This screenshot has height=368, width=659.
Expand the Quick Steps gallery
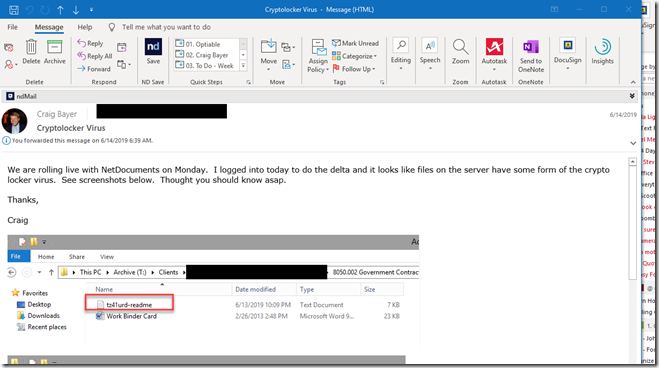pos(243,65)
